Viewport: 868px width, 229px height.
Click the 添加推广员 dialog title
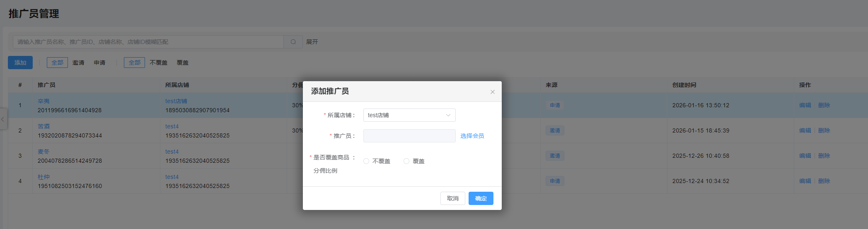pos(330,91)
